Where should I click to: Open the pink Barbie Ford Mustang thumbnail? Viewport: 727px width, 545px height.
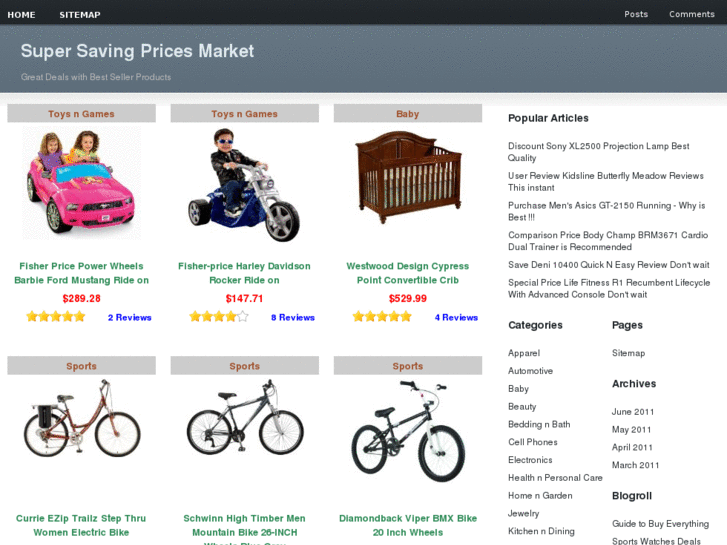pyautogui.click(x=82, y=183)
